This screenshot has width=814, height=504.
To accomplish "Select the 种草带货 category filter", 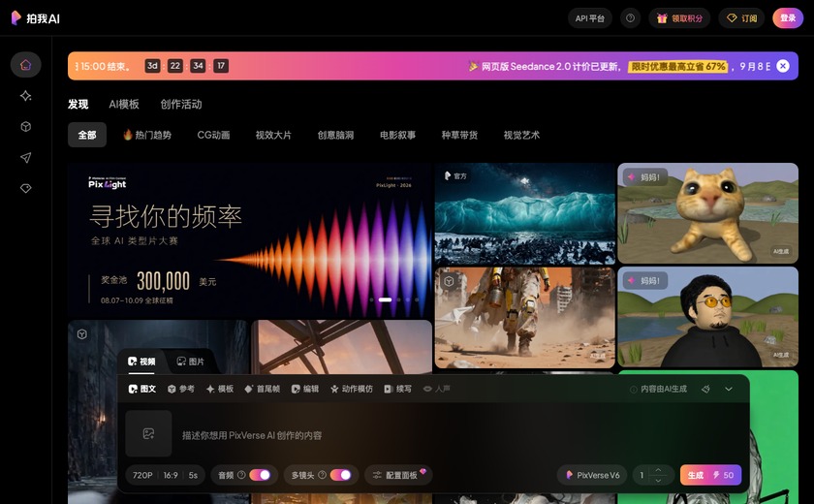I will [x=459, y=135].
